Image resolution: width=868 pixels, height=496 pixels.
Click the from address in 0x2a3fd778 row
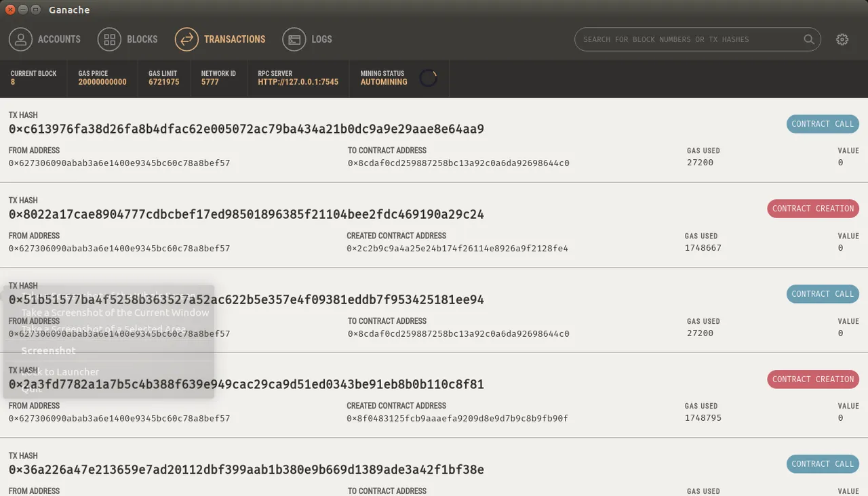click(x=119, y=419)
